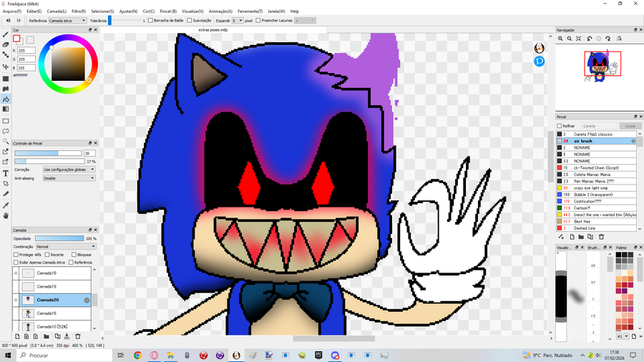
Task: Open the Combinação Normal blend dropdown
Action: pyautogui.click(x=66, y=247)
